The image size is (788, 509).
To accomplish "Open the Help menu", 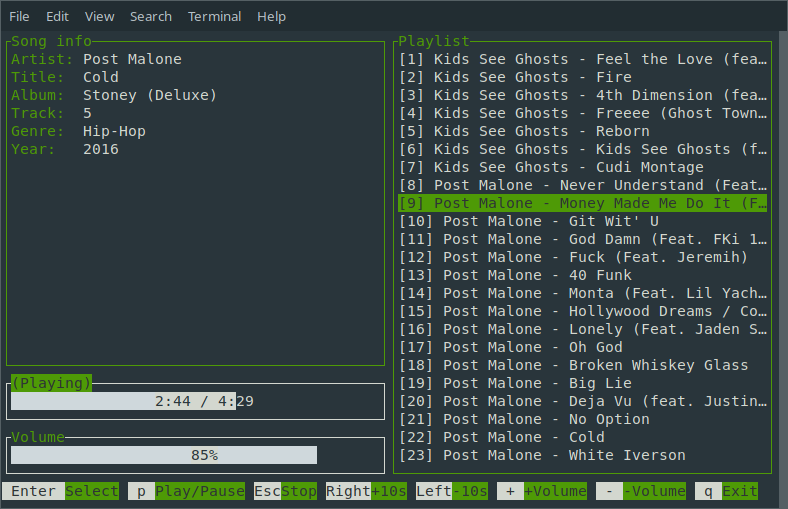I will [x=271, y=17].
